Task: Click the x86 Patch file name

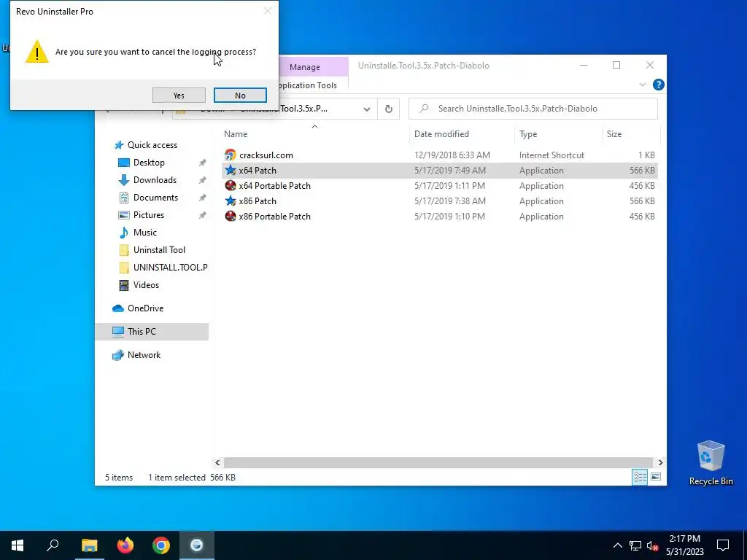Action: click(258, 201)
